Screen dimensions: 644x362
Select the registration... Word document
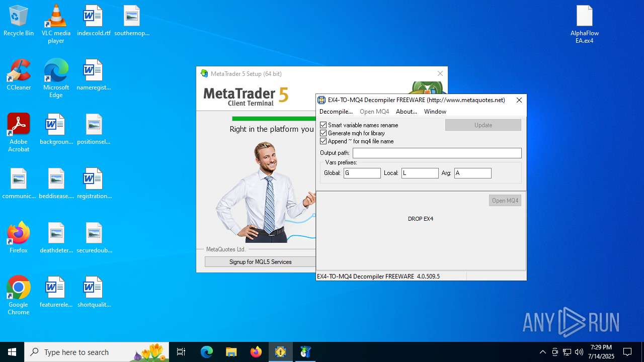click(94, 184)
